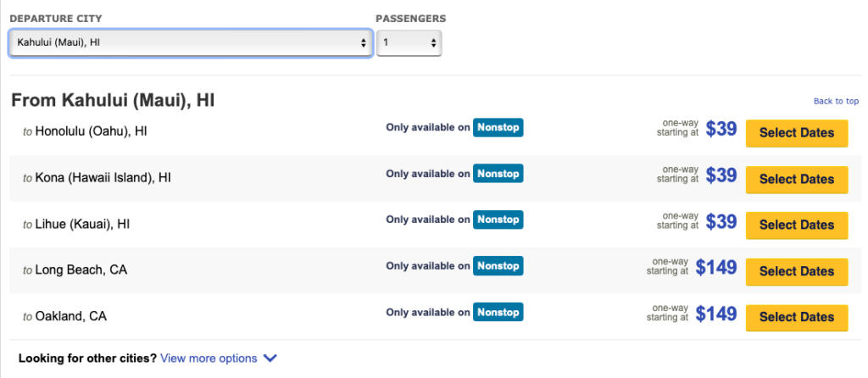The width and height of the screenshot is (868, 378).
Task: Click Nonstop badge on Lihue row
Action: click(x=498, y=220)
